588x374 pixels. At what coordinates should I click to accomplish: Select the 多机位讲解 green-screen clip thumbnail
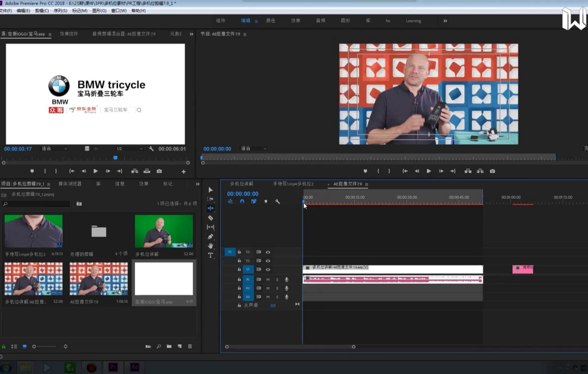tap(164, 231)
